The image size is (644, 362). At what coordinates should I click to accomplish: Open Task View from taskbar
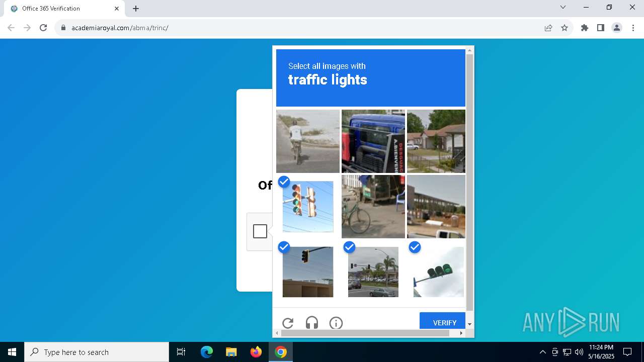(181, 352)
